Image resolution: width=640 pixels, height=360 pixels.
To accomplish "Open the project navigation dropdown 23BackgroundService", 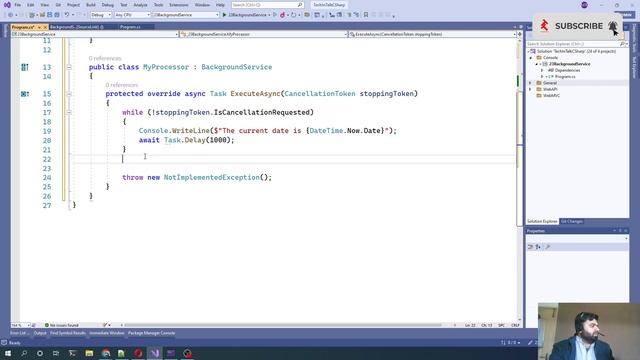I will (95, 34).
